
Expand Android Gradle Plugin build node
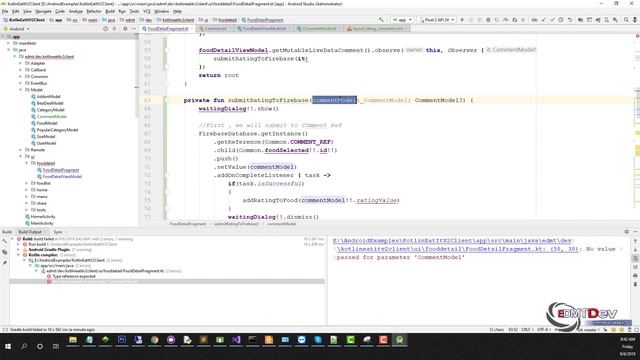coord(18,249)
